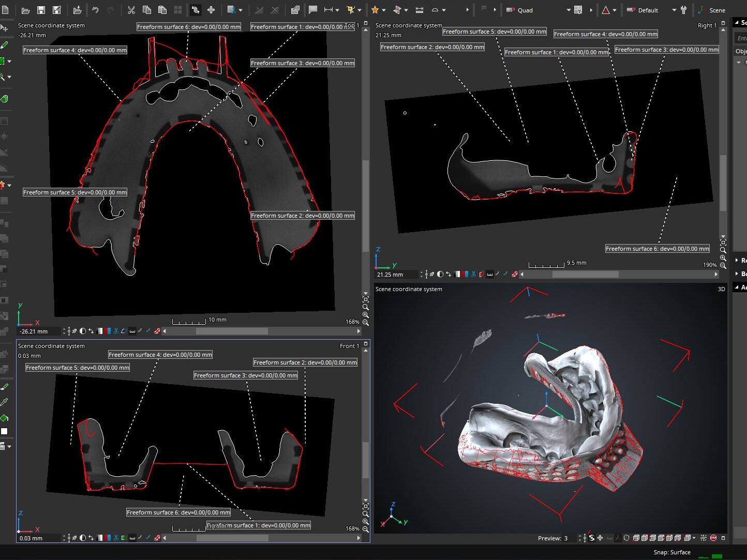This screenshot has width=747, height=560.
Task: Click the Open folder toolbar icon
Action: coord(25,10)
